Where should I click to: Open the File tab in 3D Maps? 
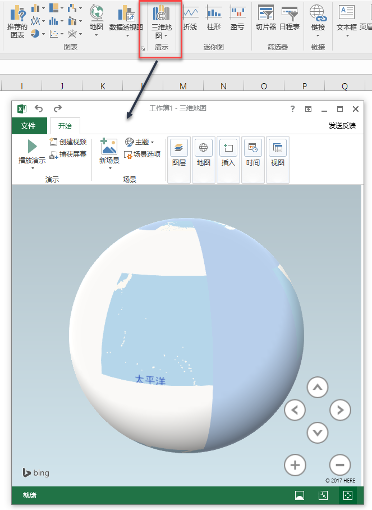[x=28, y=126]
